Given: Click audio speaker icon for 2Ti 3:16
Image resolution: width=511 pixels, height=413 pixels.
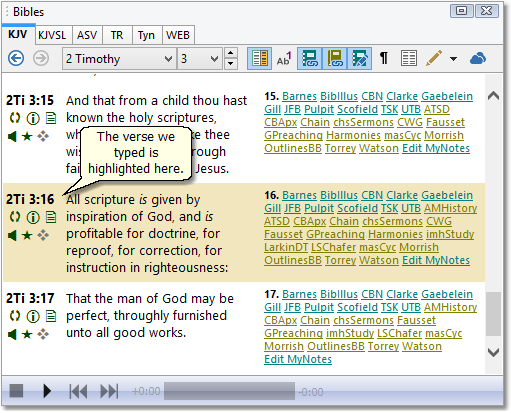Looking at the screenshot, I should 12,235.
